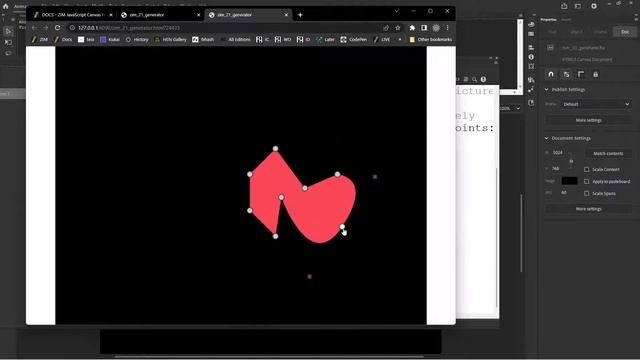The image size is (640, 360).
Task: Select the Selection arrow tool in Animate
Action: 8,31
